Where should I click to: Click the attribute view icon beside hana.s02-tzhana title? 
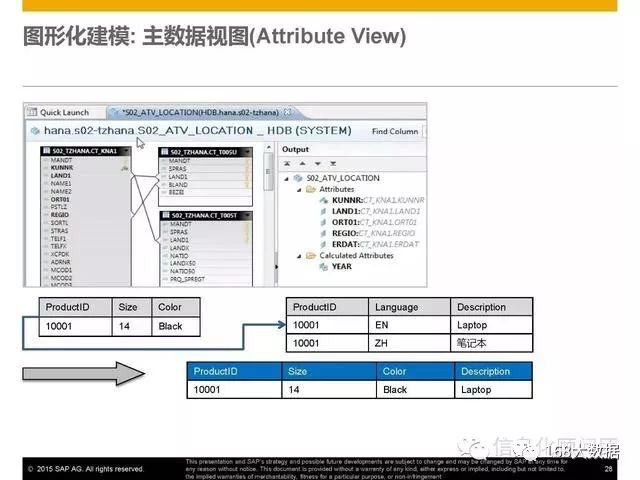(35, 131)
